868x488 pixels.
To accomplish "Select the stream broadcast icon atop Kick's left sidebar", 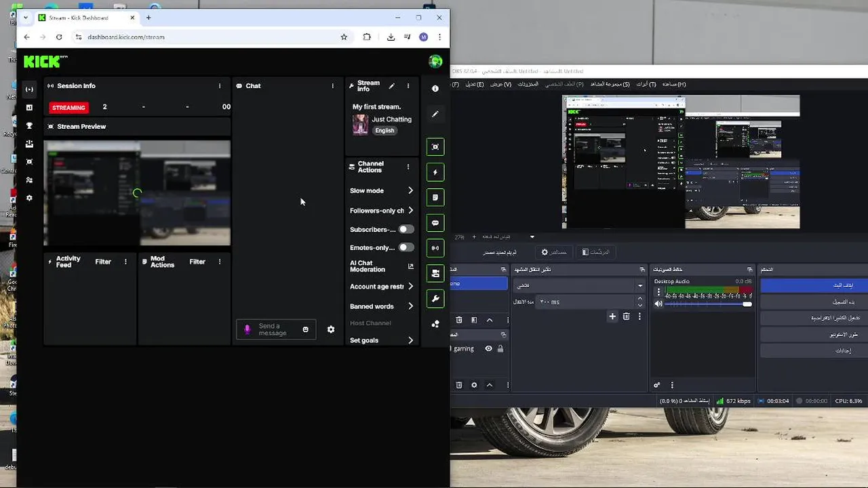I will 29,89.
